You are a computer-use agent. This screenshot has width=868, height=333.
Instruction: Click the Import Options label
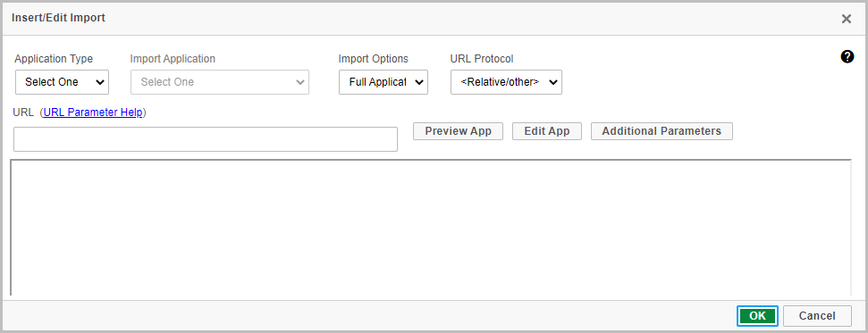pyautogui.click(x=373, y=59)
